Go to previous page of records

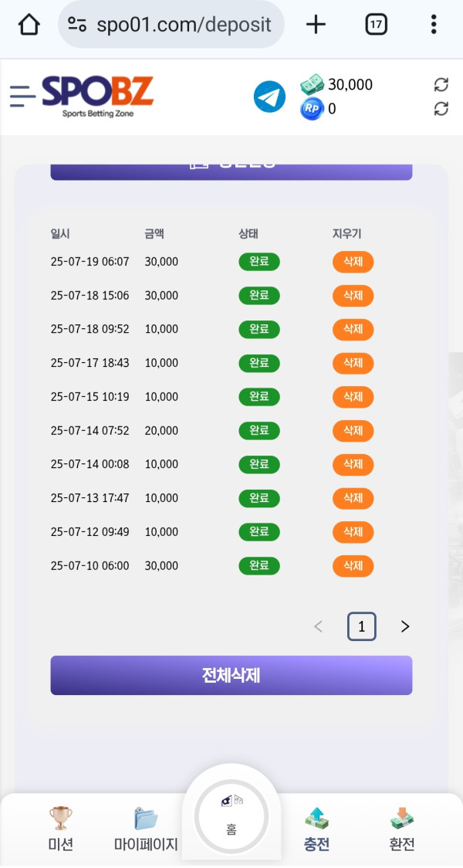[318, 626]
